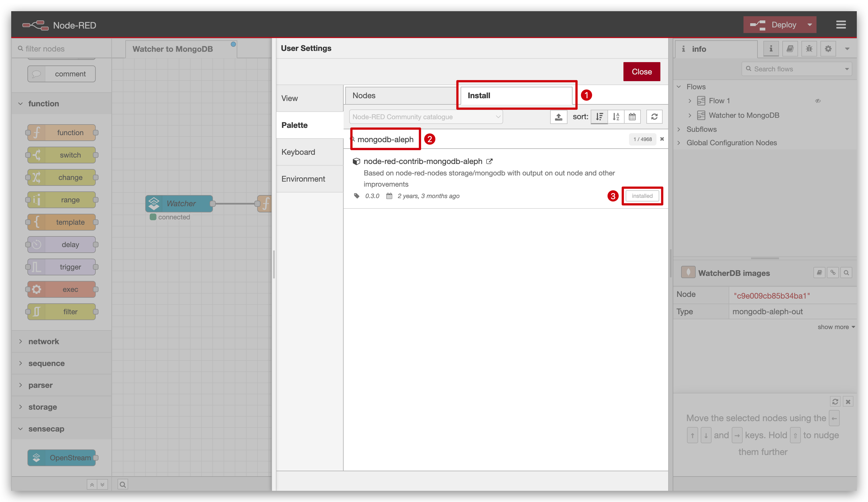Open external link for node-red-contrib-mongodb-aleph
The height and width of the screenshot is (502, 868).
pos(489,161)
